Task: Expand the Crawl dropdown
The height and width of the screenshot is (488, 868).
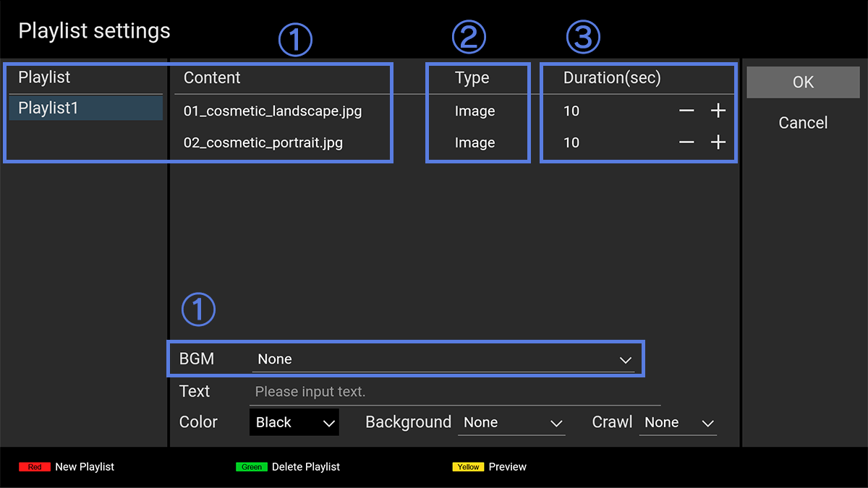Action: click(678, 422)
